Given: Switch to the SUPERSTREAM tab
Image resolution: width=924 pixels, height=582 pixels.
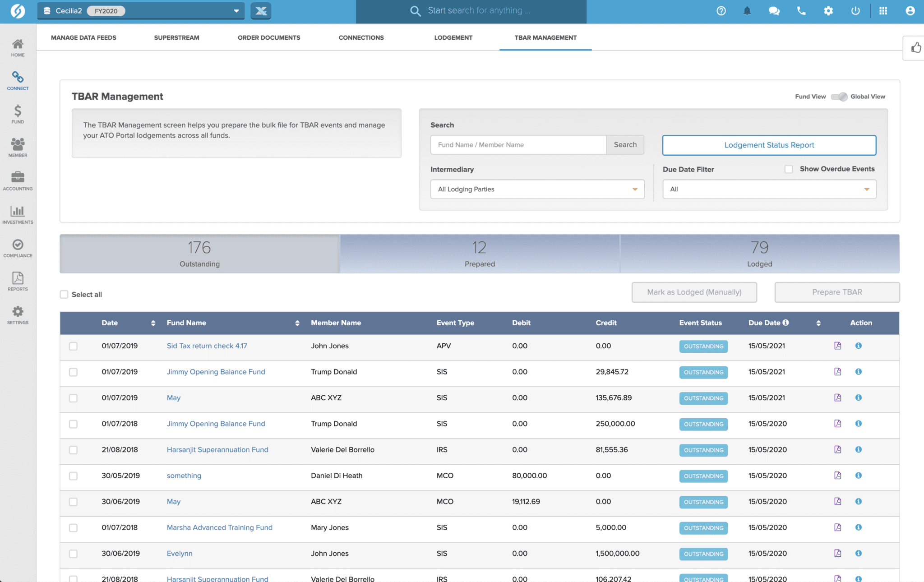Looking at the screenshot, I should tap(176, 37).
